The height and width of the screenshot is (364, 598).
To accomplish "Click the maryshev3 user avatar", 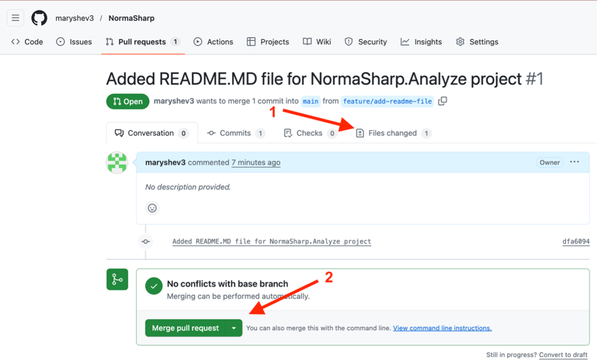I will point(117,163).
